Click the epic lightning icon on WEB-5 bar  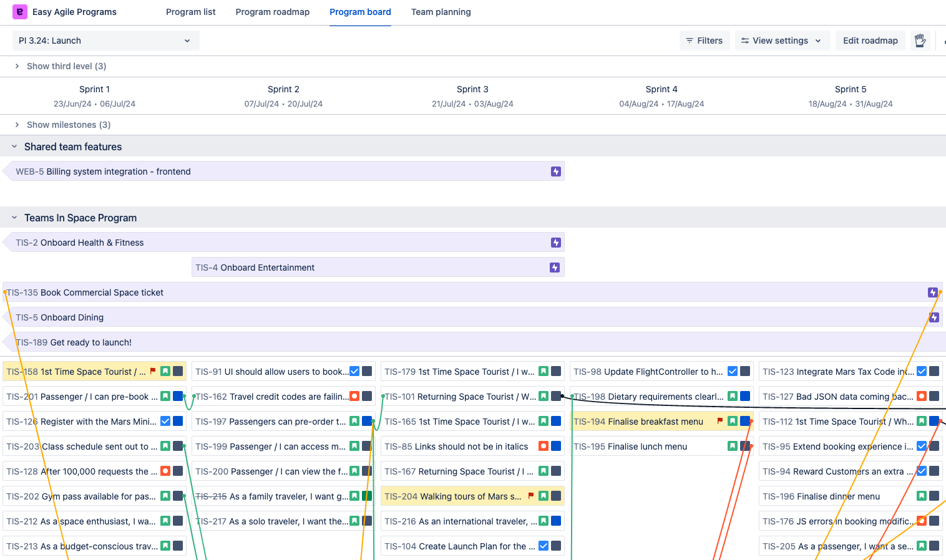click(555, 171)
